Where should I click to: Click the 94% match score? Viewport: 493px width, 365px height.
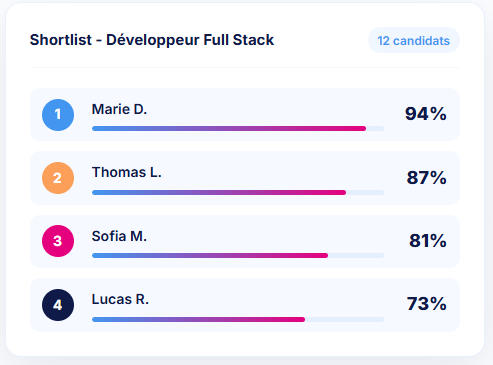click(x=426, y=114)
